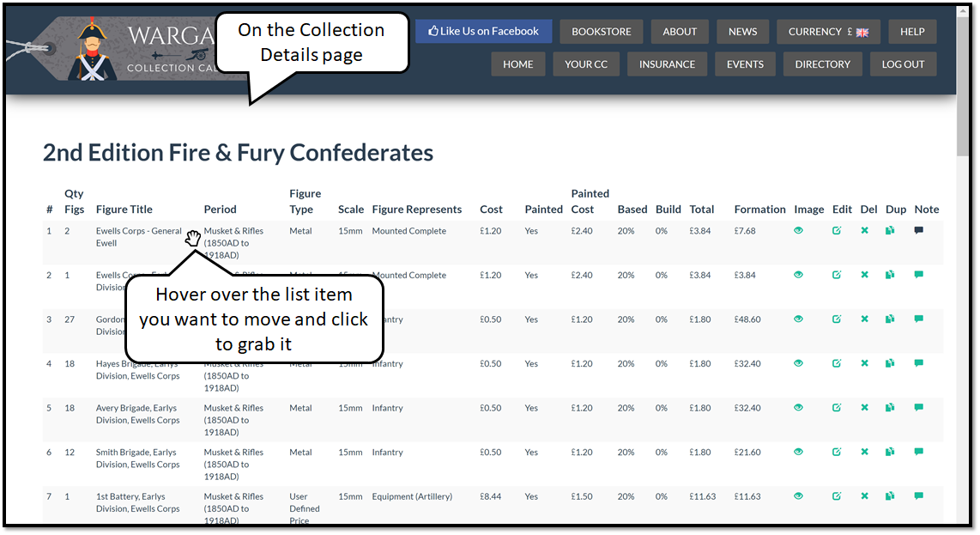Click the £21.60 formation value
980x535 pixels.
[747, 452]
